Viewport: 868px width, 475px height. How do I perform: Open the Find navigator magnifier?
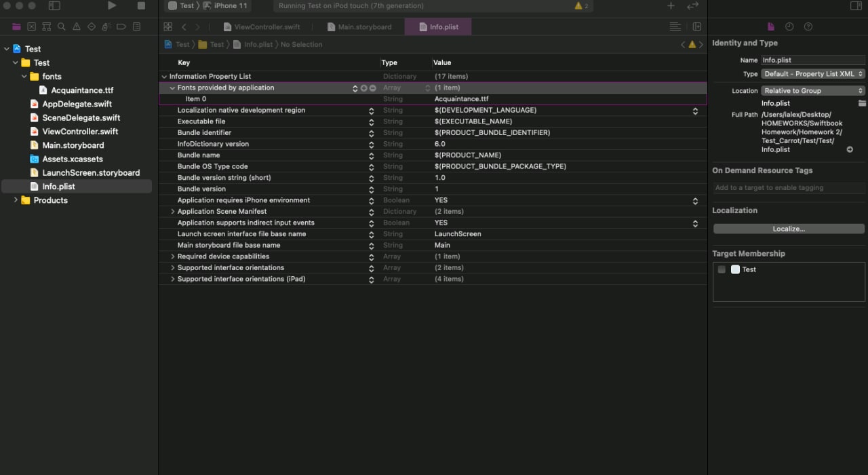click(x=61, y=26)
